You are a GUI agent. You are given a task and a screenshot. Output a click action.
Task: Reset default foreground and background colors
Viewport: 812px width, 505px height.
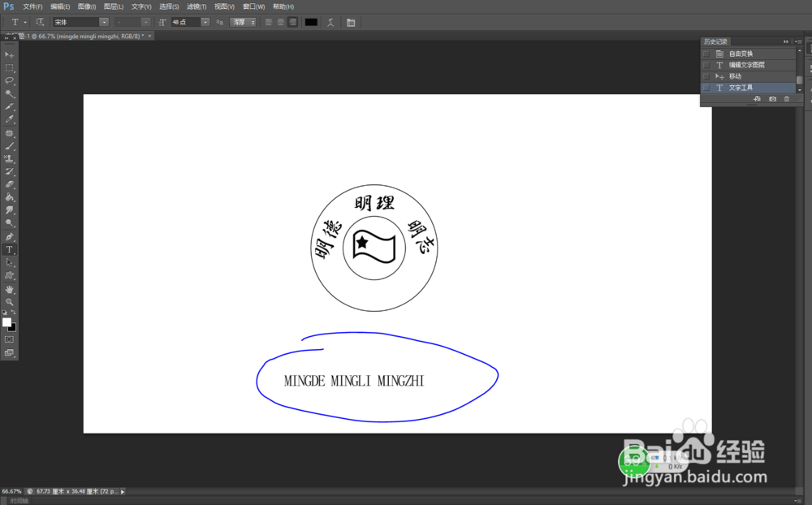(5, 313)
